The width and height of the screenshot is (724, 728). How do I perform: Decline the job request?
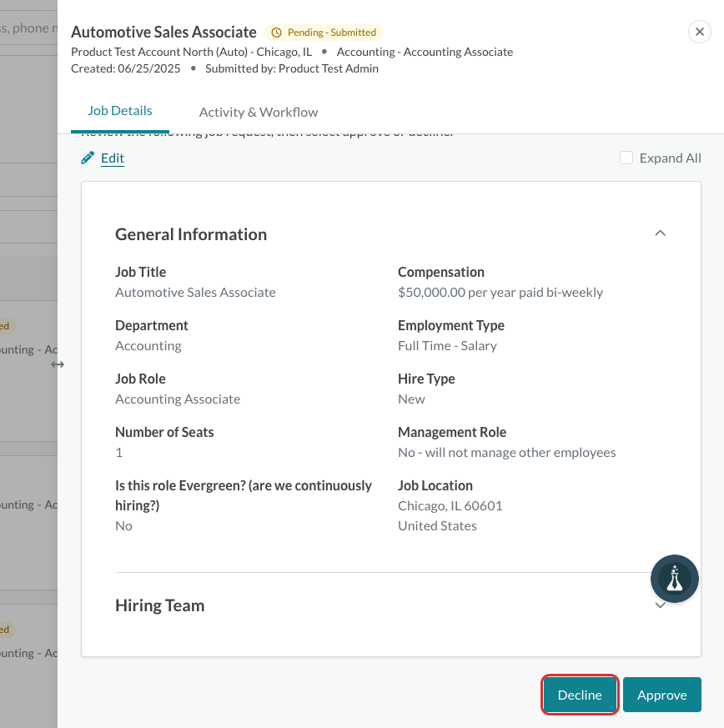[x=580, y=695]
